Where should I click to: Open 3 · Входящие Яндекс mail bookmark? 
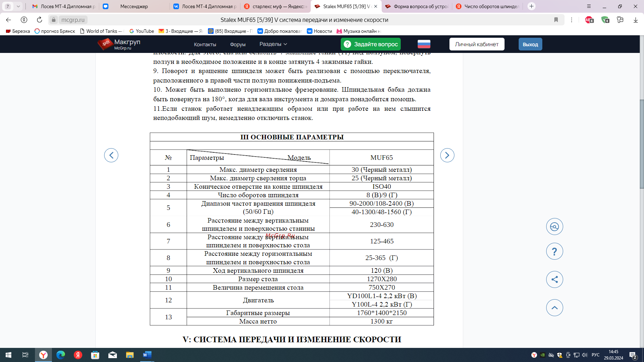(181, 31)
